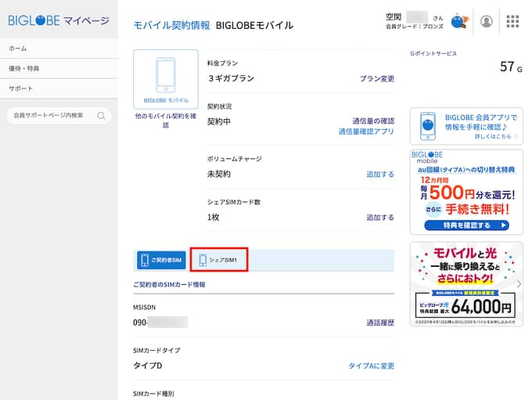Image resolution: width=532 pixels, height=400 pixels.
Task: Click the モバイル契約情報 heading link
Action: tap(171, 26)
